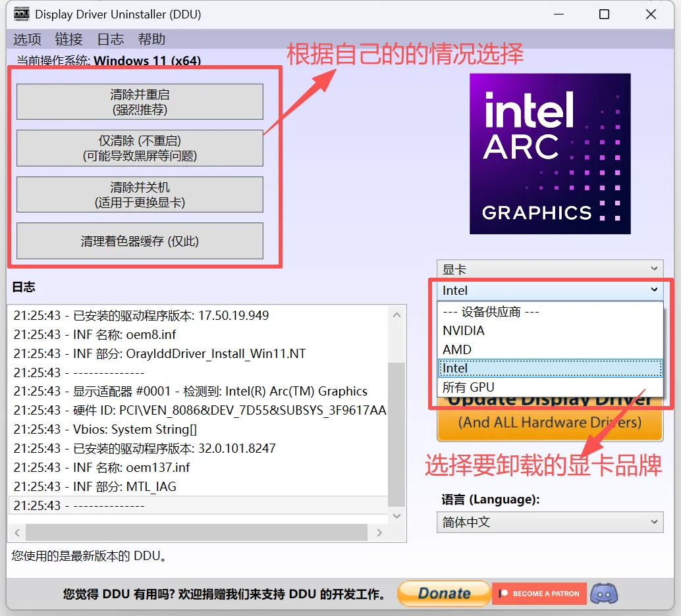Image resolution: width=681 pixels, height=616 pixels.
Task: Expand the 显卡 device type dropdown
Action: (550, 269)
